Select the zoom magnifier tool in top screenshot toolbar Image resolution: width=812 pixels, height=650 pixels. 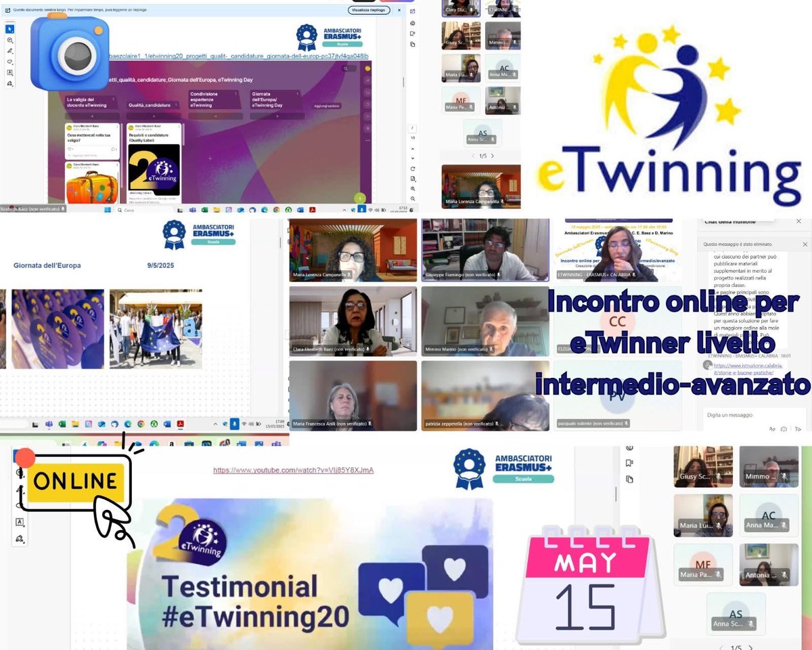9,40
